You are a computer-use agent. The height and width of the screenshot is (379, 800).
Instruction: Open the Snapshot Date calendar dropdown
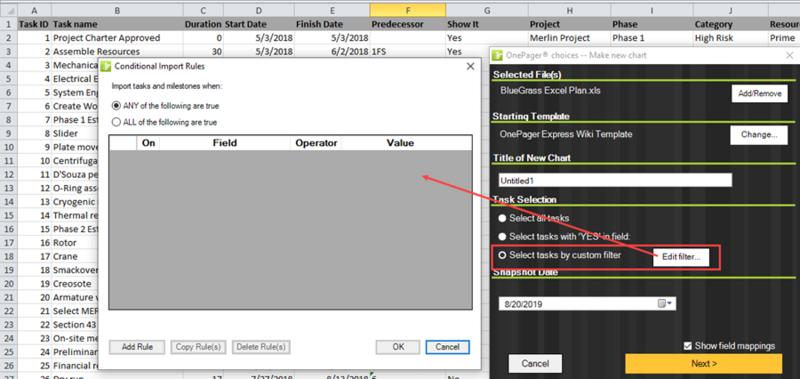point(665,304)
